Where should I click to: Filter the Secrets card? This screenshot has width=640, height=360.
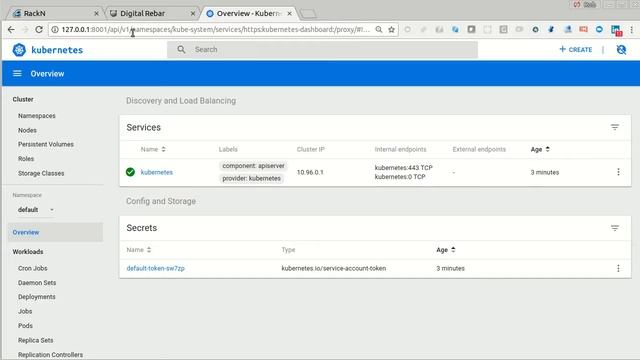(x=615, y=228)
